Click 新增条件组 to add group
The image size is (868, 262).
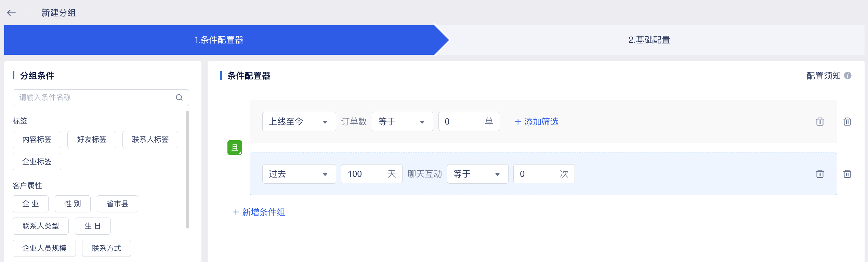[x=259, y=212]
